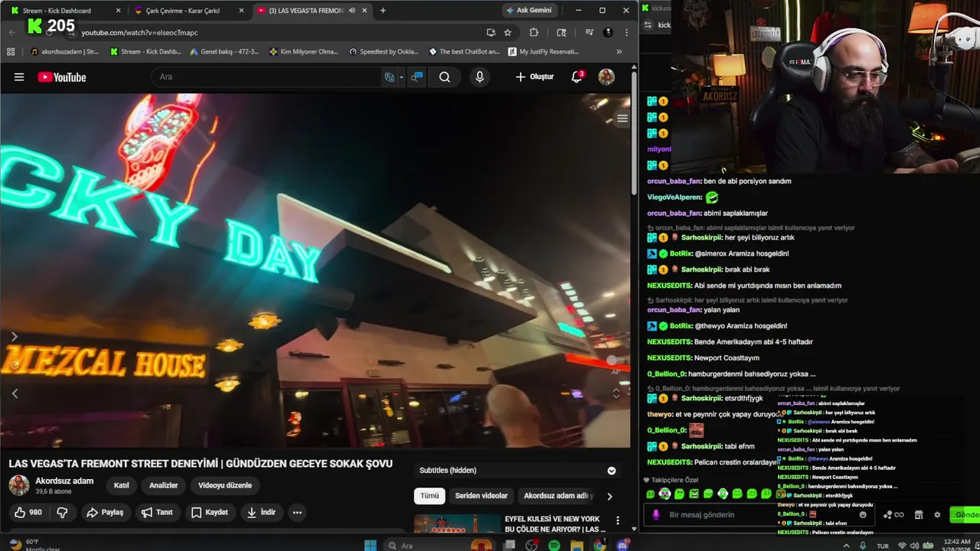
Task: Open Chrome extensions puzzle icon
Action: (x=534, y=33)
